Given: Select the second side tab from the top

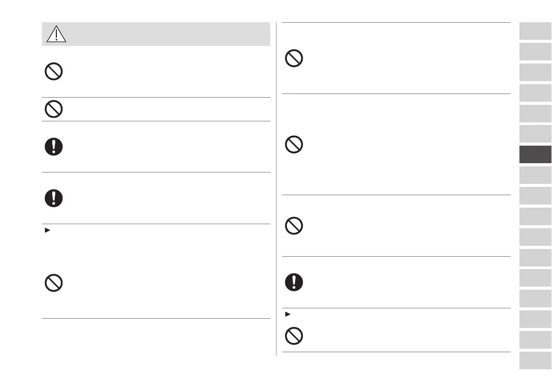Looking at the screenshot, I should [535, 52].
